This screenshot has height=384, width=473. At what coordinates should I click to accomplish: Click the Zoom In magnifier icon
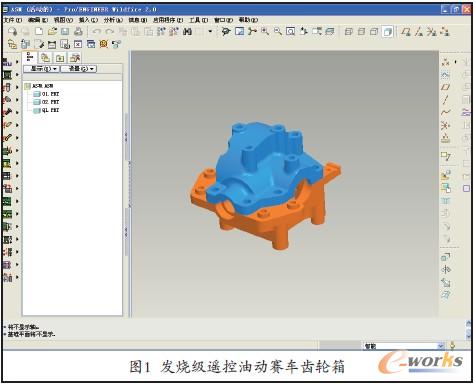[x=265, y=31]
